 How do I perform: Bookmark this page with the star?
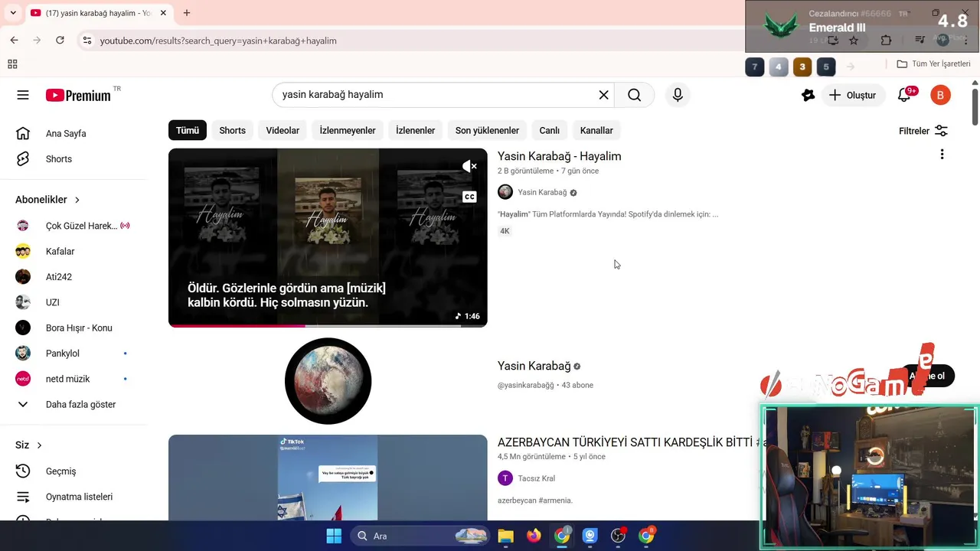pos(854,41)
